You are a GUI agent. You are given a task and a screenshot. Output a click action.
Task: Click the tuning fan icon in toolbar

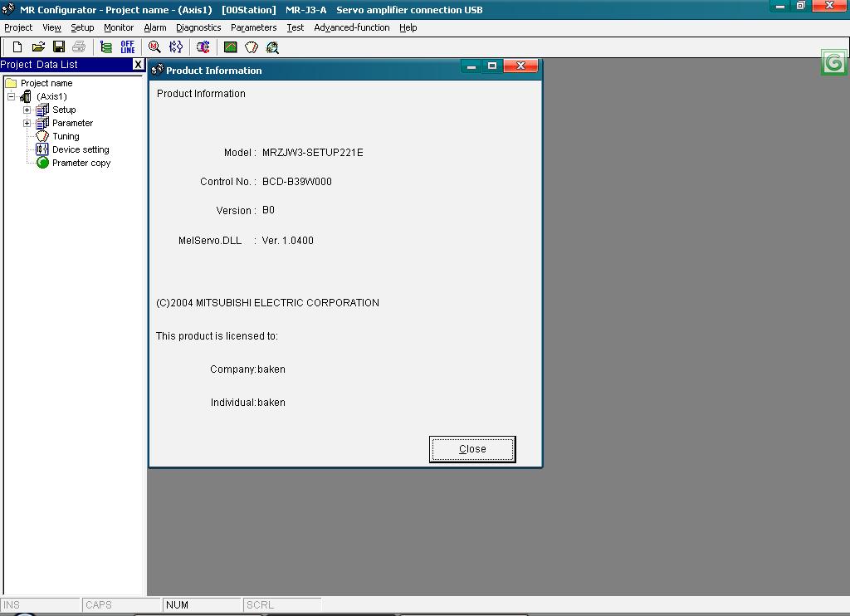pyautogui.click(x=252, y=47)
